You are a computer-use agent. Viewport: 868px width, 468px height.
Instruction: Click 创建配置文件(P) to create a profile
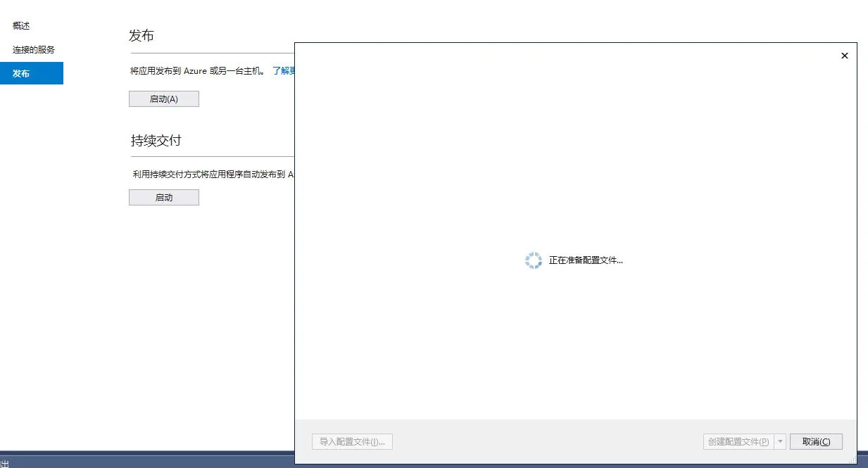738,441
